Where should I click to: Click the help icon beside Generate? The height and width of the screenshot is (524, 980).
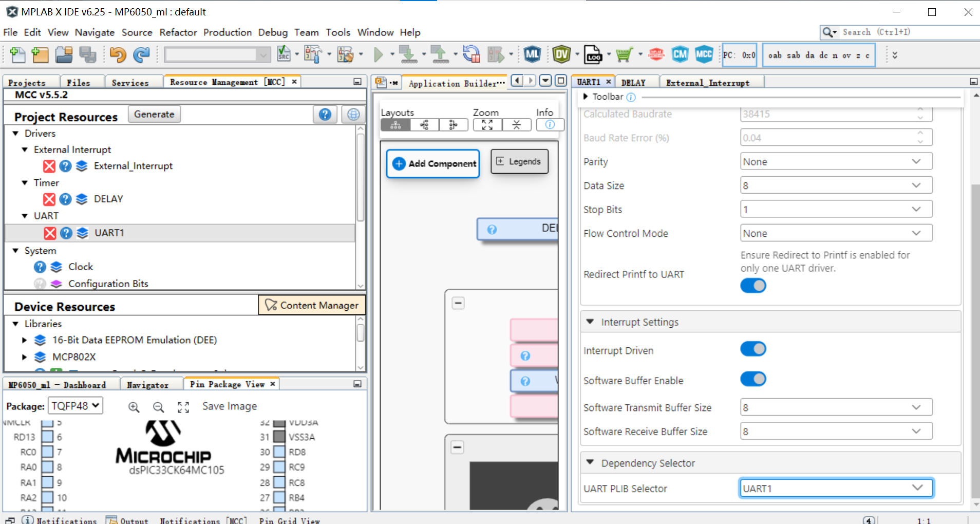325,115
